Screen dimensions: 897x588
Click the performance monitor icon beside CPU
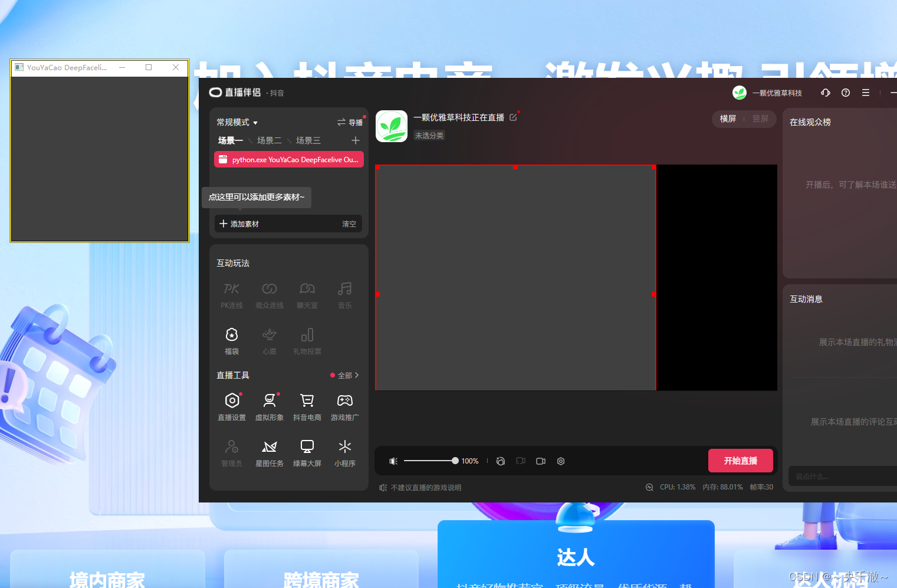[x=649, y=487]
